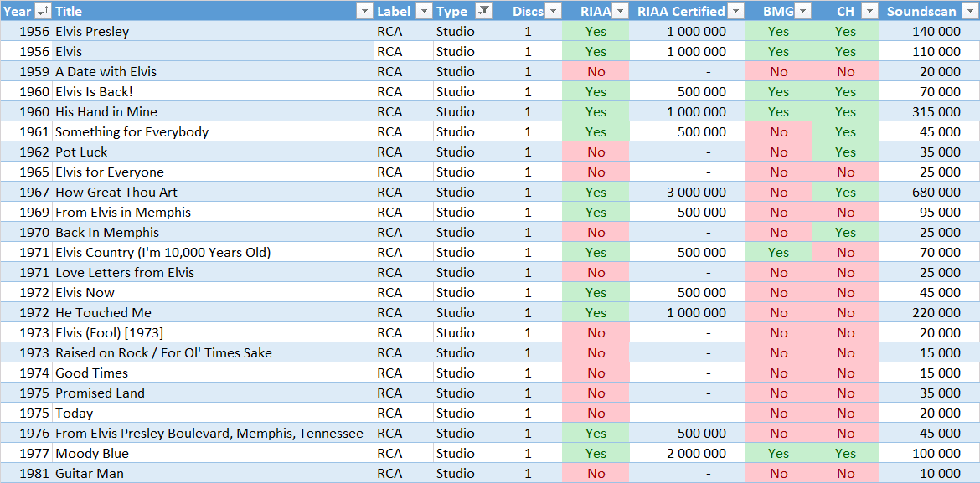Click the Type 'Studio' cell for Today

click(x=463, y=413)
